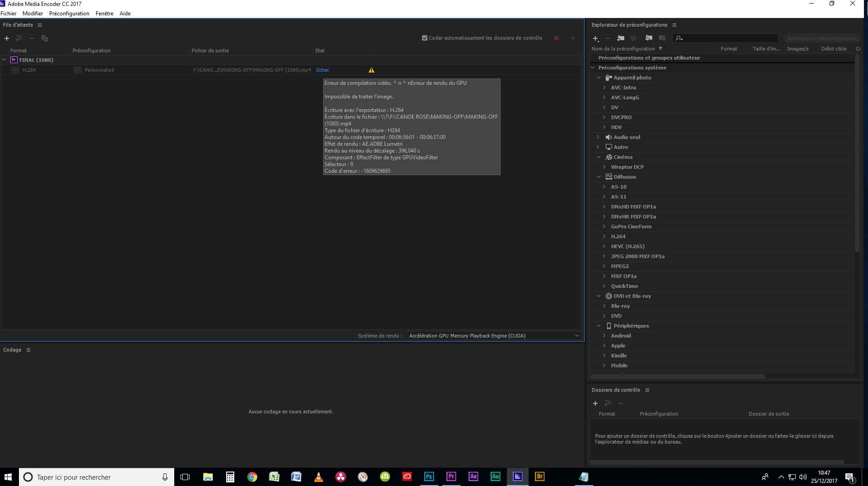Click the output file path MAKING-OFF (1080).mp4
Viewport: 868px width, 486px height.
252,70
